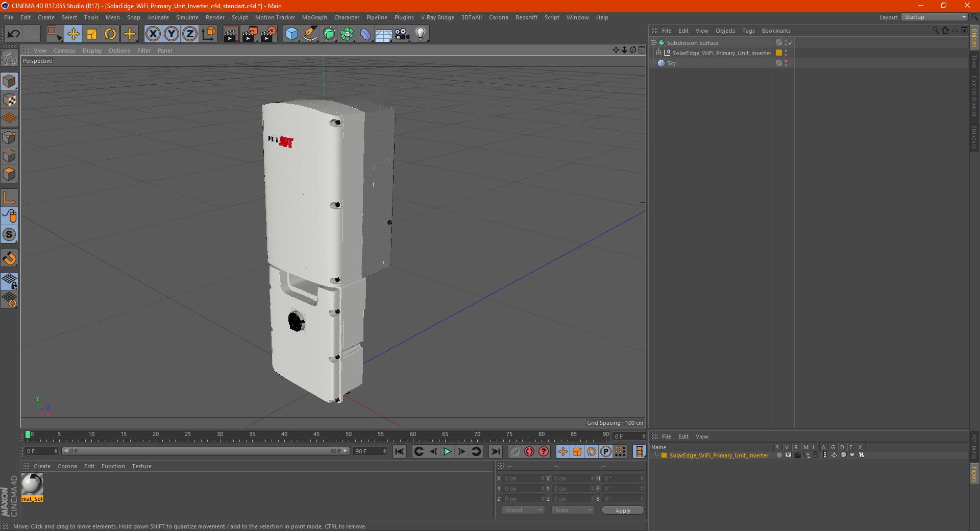Click the Array modeling object icon
980x531 pixels.
347,34
